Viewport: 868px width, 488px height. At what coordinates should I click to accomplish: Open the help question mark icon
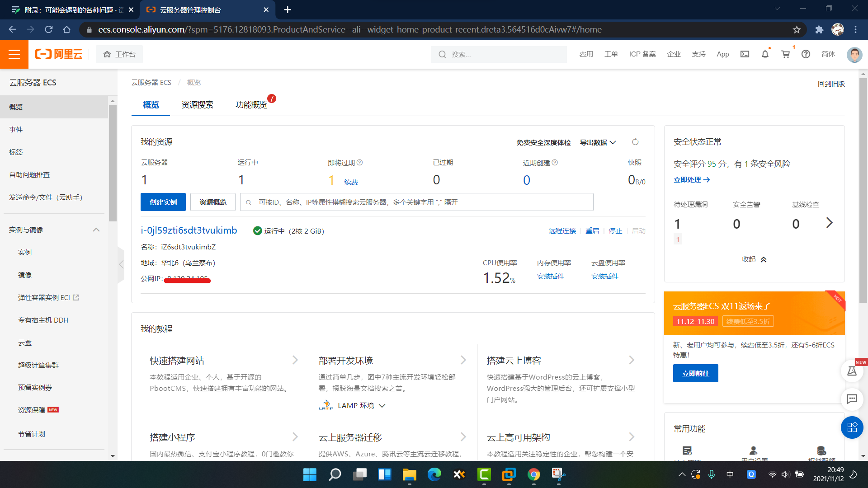[806, 54]
